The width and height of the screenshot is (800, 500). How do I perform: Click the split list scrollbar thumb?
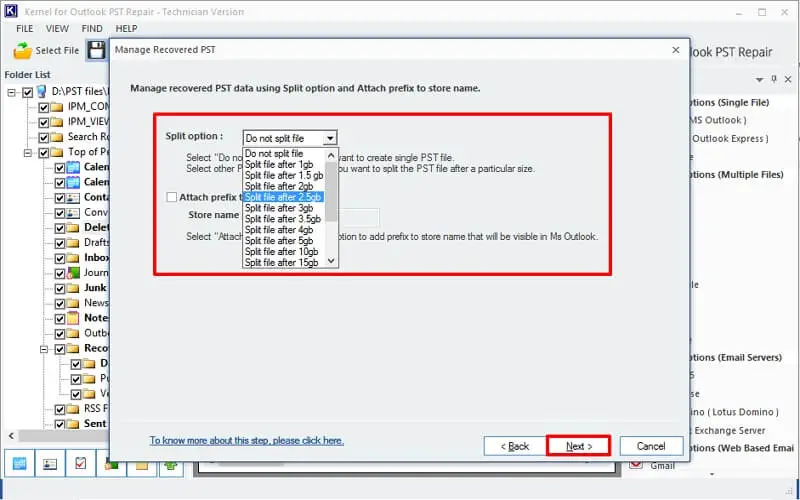(x=331, y=191)
